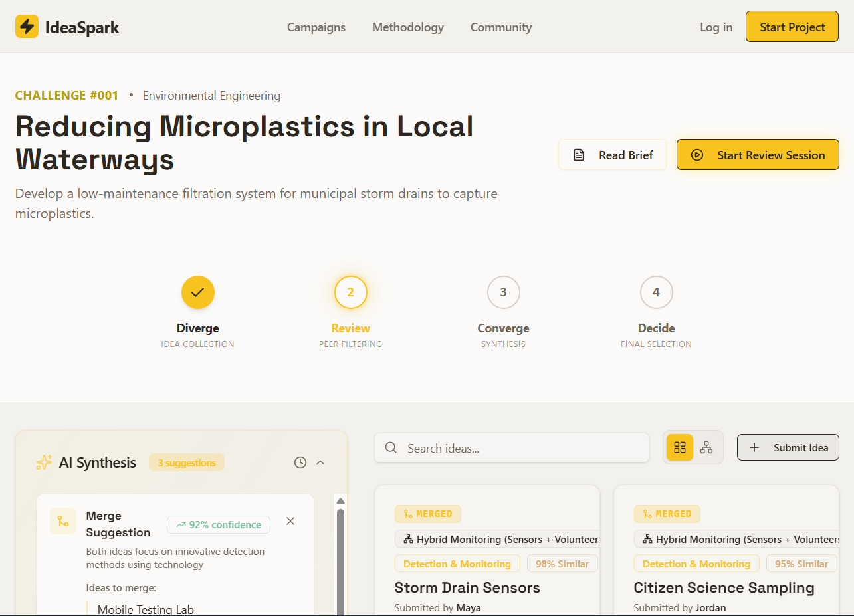
Task: Open the Community navigation link
Action: point(500,27)
